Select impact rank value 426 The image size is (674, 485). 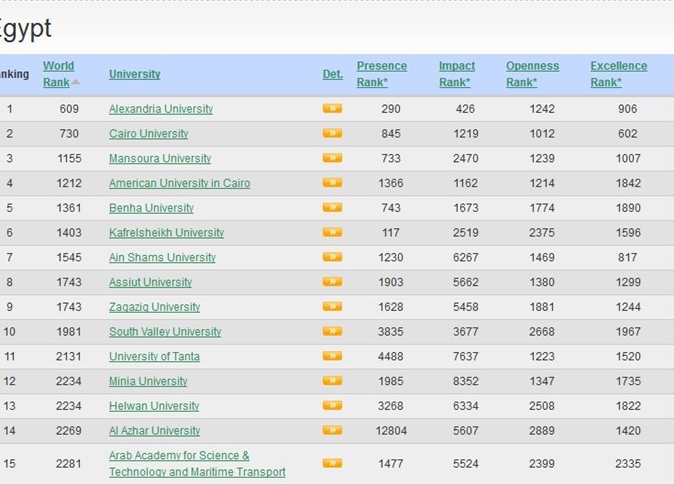(465, 109)
